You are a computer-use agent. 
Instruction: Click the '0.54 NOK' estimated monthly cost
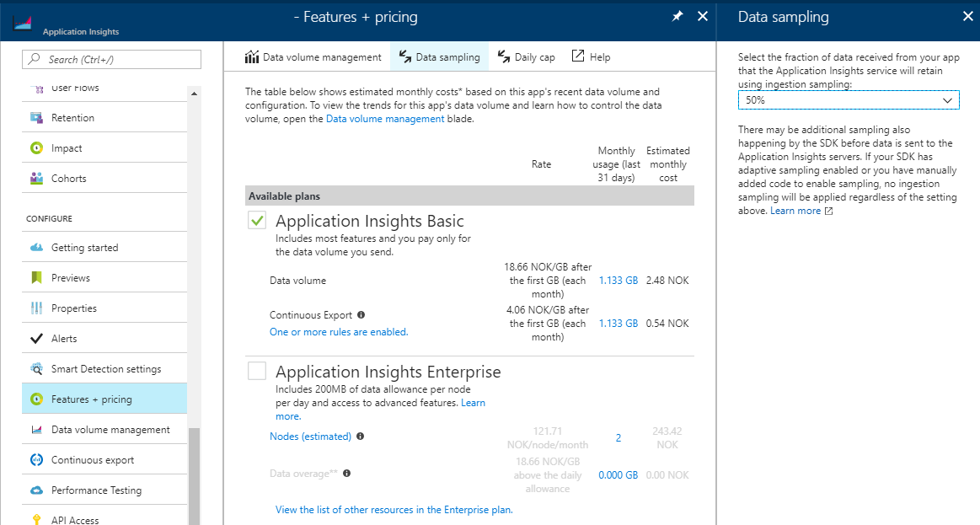tap(667, 323)
